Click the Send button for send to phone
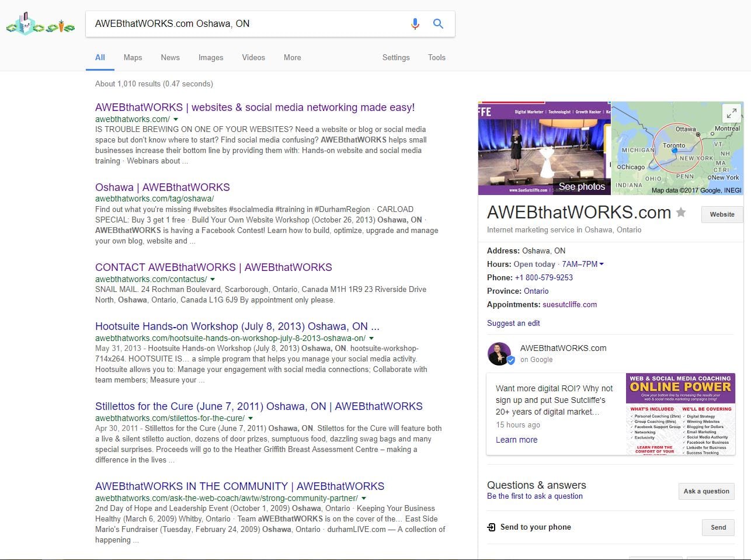Image resolution: width=751 pixels, height=560 pixels. click(718, 527)
